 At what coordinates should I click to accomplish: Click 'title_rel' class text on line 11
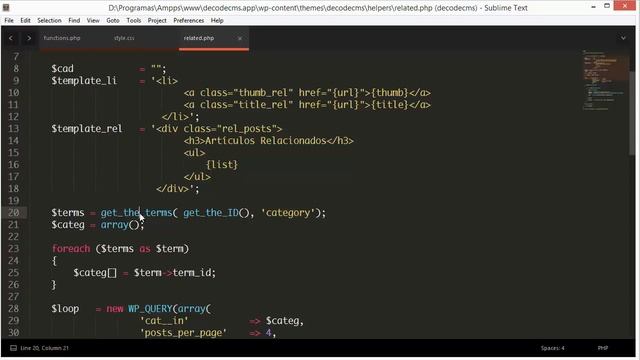coord(263,105)
